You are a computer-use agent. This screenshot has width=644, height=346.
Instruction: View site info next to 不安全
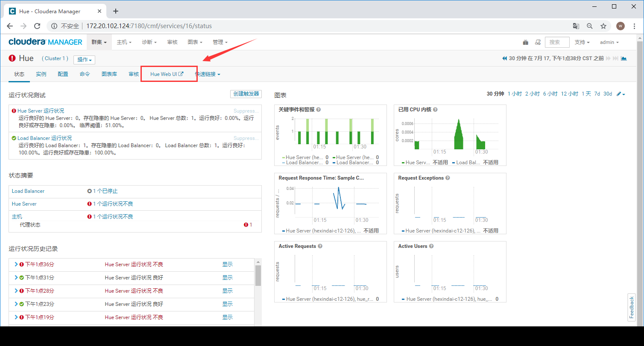[54, 26]
